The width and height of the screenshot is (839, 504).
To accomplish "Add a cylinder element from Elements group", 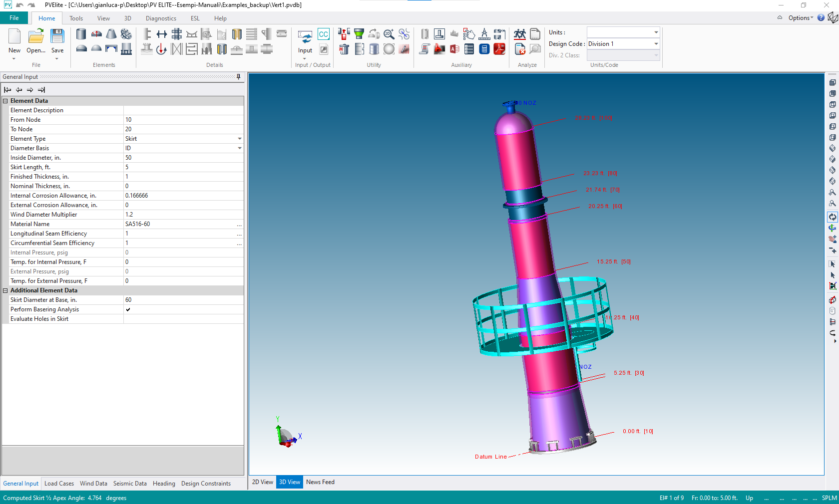I will [81, 34].
